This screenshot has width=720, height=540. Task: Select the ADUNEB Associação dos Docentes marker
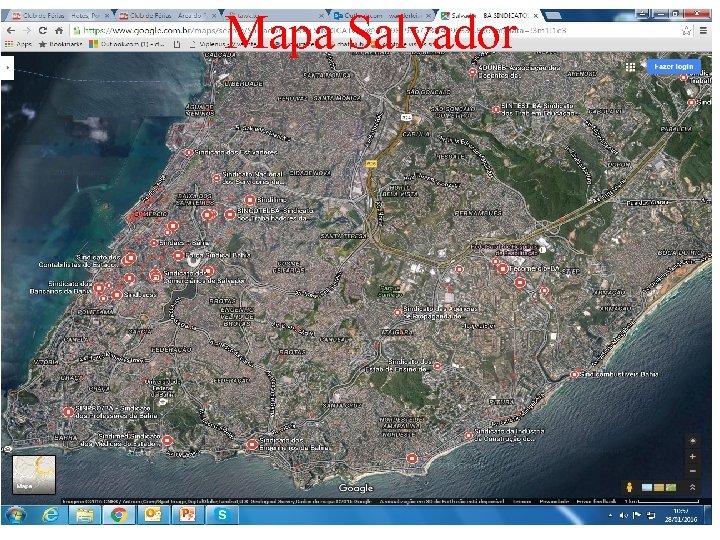pos(472,72)
